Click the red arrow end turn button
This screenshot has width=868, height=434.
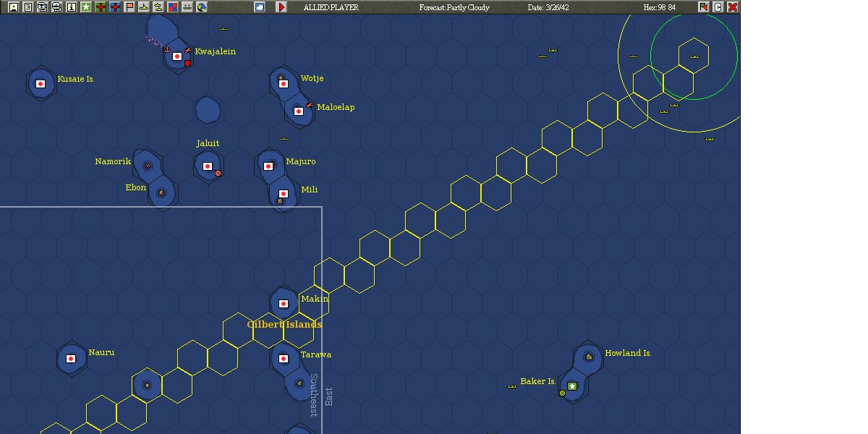coord(281,7)
